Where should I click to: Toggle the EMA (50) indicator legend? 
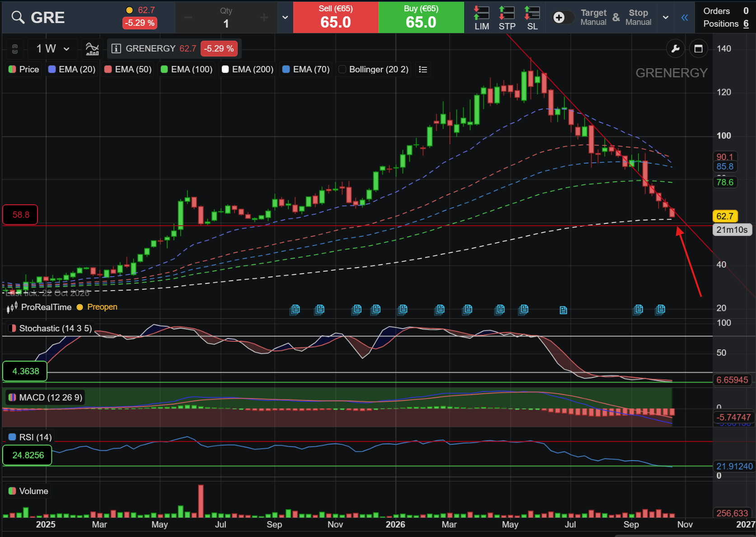click(128, 69)
